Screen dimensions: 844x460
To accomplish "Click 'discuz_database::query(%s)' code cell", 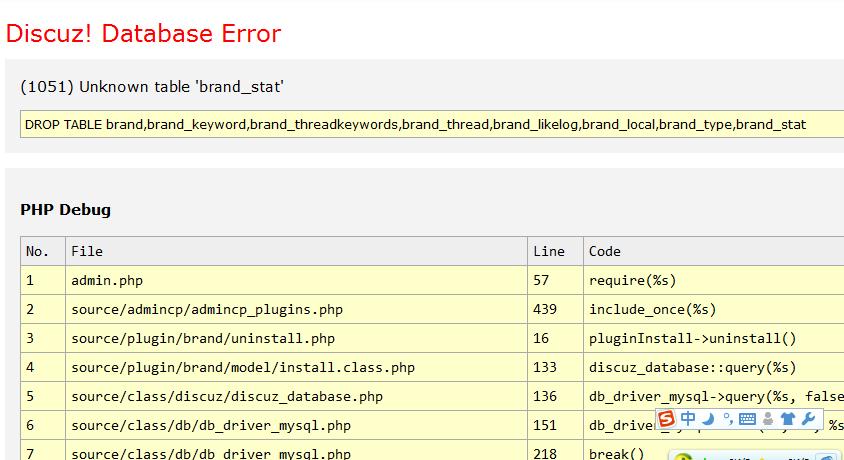I will tap(714, 367).
